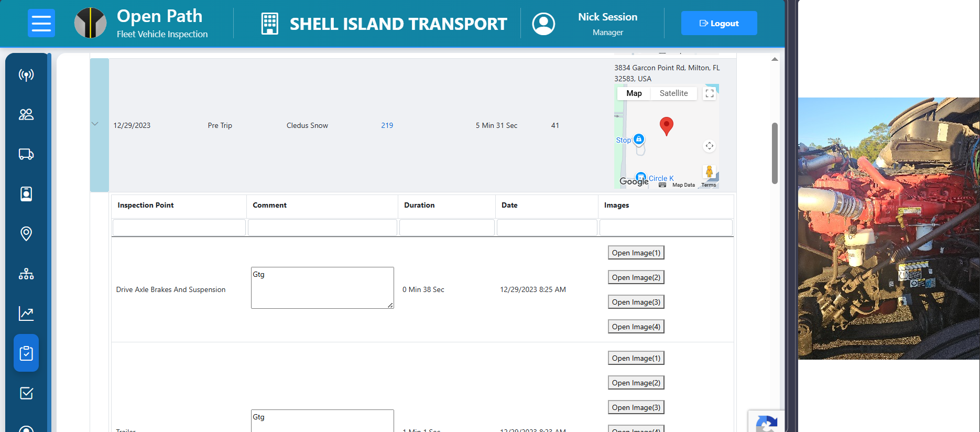Open the location pin sidebar icon
The height and width of the screenshot is (432, 980).
[26, 234]
